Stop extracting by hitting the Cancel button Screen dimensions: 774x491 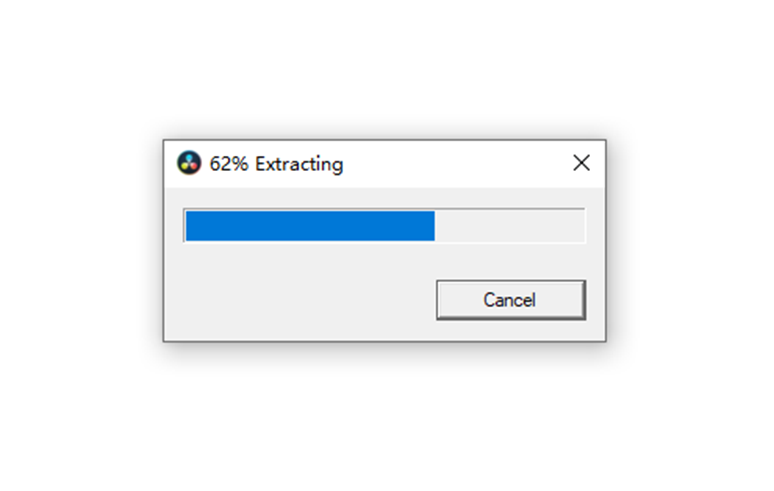pyautogui.click(x=511, y=300)
